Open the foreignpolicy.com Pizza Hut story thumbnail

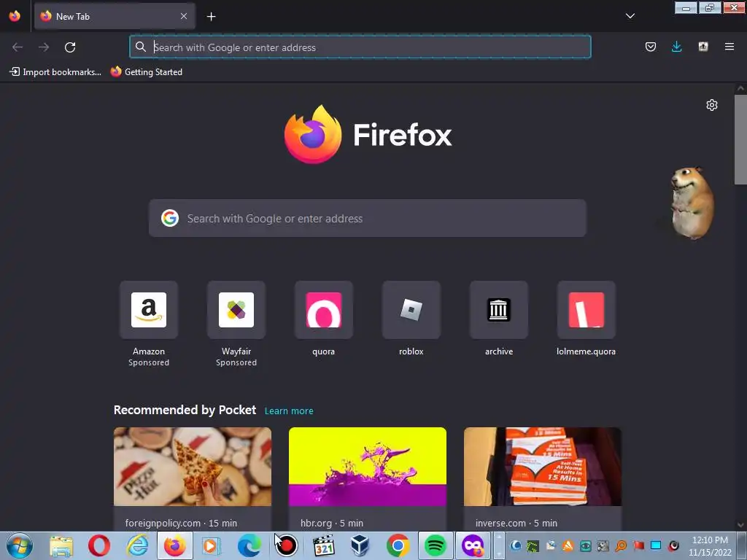[193, 467]
